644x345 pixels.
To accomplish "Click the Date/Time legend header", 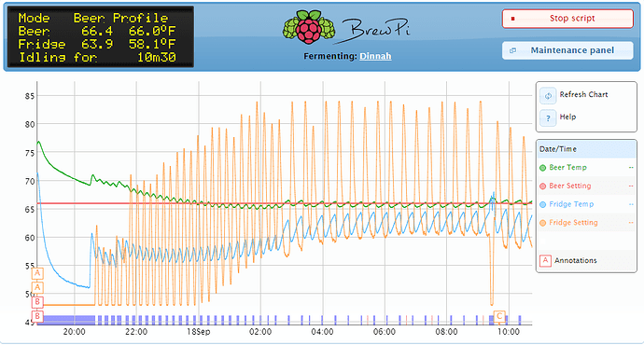I will pos(586,149).
